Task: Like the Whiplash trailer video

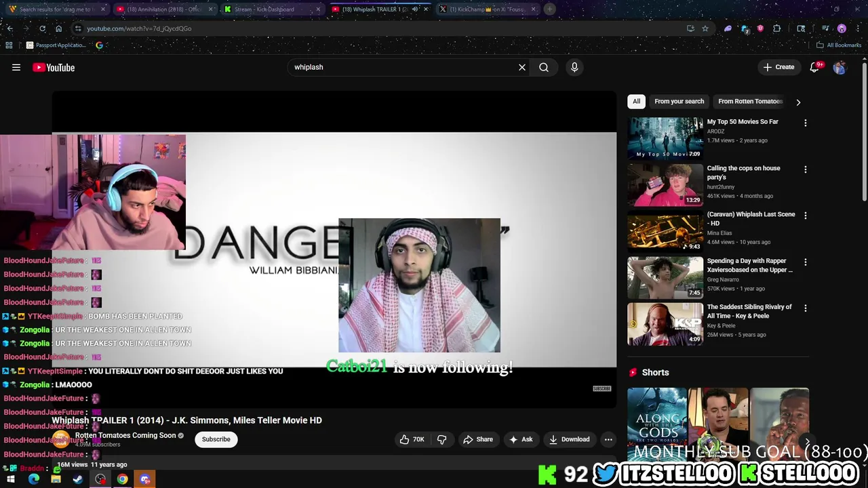Action: pos(412,439)
